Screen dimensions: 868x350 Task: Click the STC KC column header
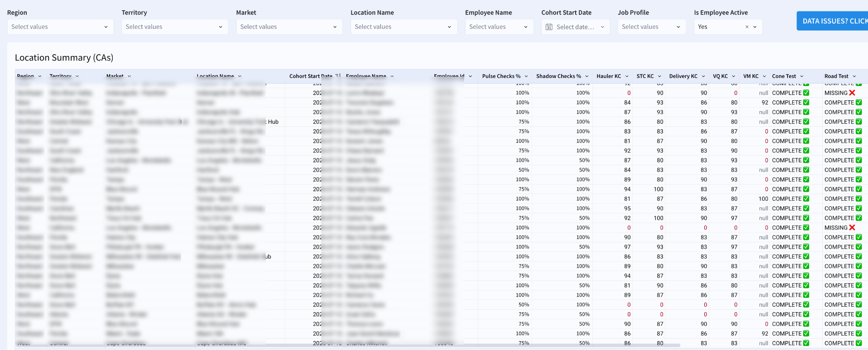click(x=645, y=76)
